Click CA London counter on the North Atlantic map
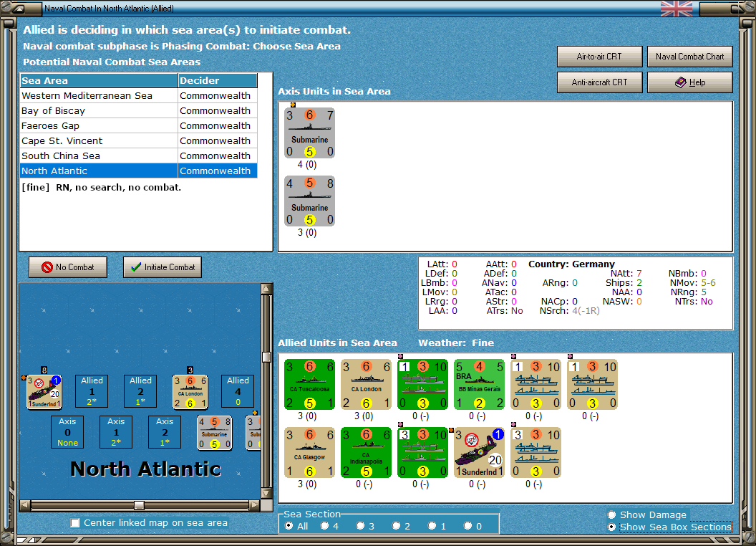The height and width of the screenshot is (546, 756). tap(190, 391)
